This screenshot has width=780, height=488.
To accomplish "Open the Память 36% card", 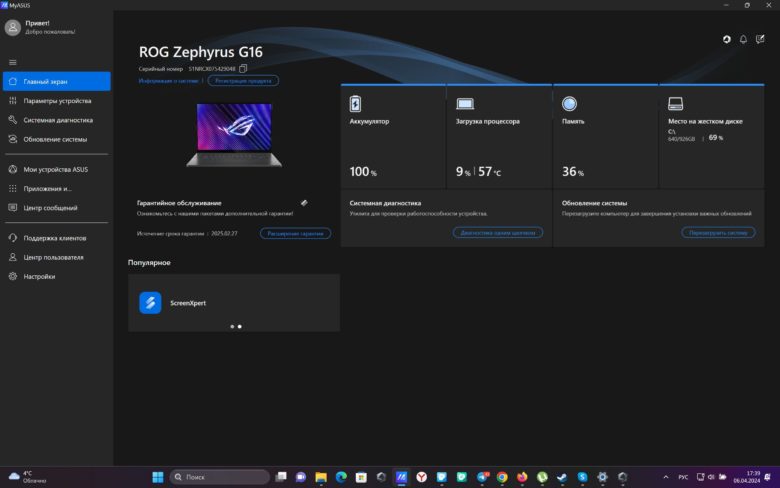I will 605,137.
